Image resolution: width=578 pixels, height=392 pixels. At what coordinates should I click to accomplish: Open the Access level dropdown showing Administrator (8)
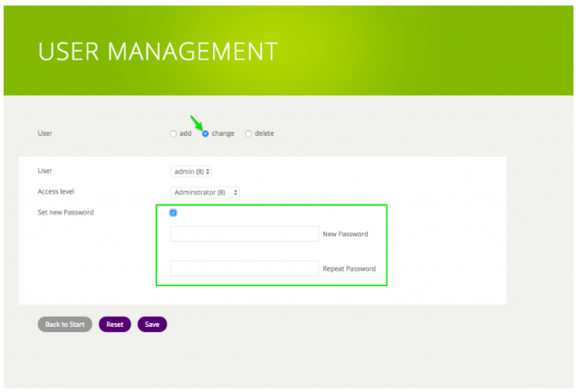pos(205,192)
